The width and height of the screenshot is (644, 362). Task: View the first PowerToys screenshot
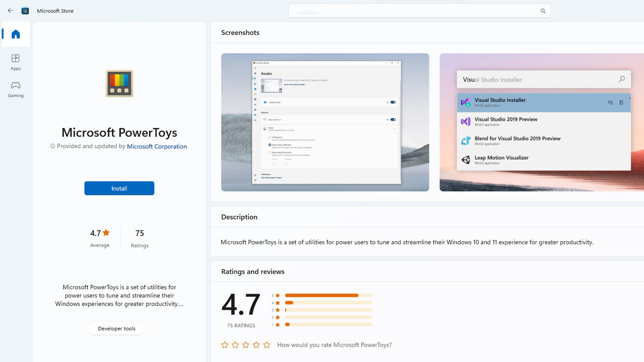coord(324,122)
